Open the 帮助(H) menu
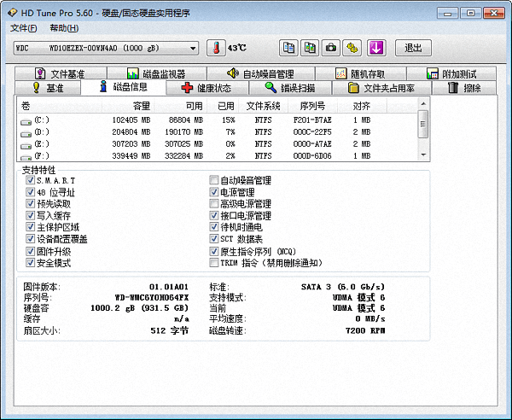The height and width of the screenshot is (420, 512). click(x=64, y=28)
